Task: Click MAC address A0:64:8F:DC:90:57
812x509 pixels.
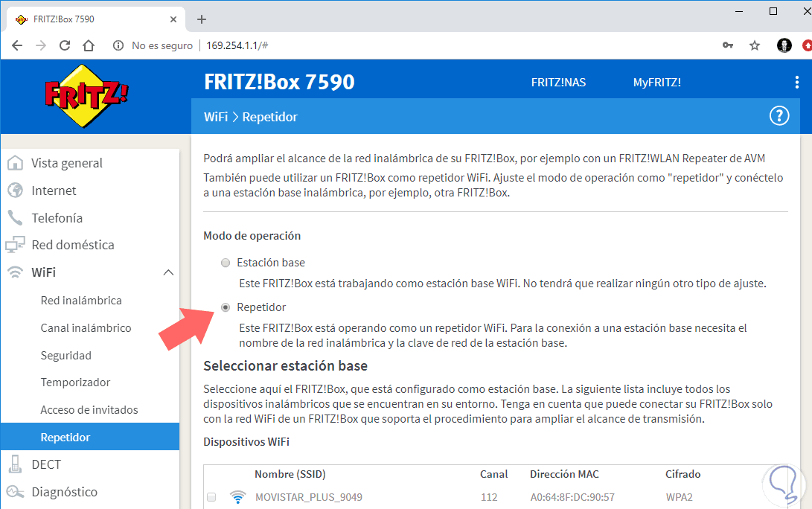Action: pos(572,497)
